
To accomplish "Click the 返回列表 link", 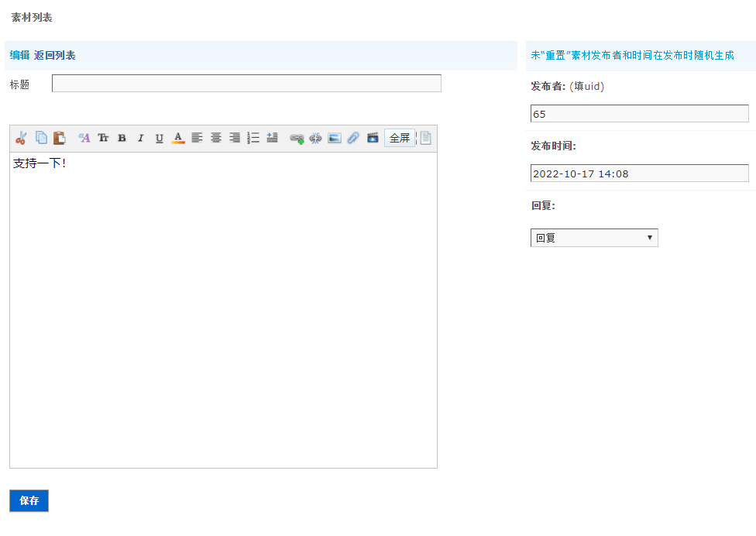I will (x=55, y=56).
